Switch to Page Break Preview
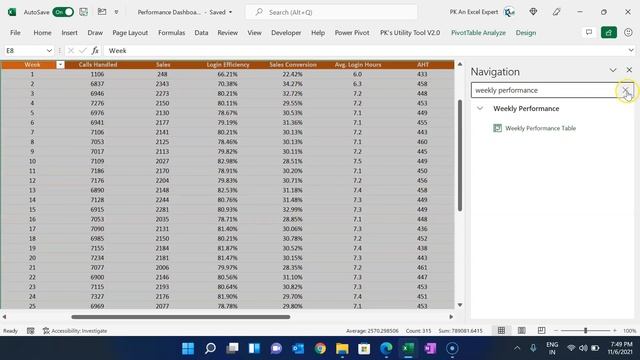The image size is (640, 360). (541, 331)
